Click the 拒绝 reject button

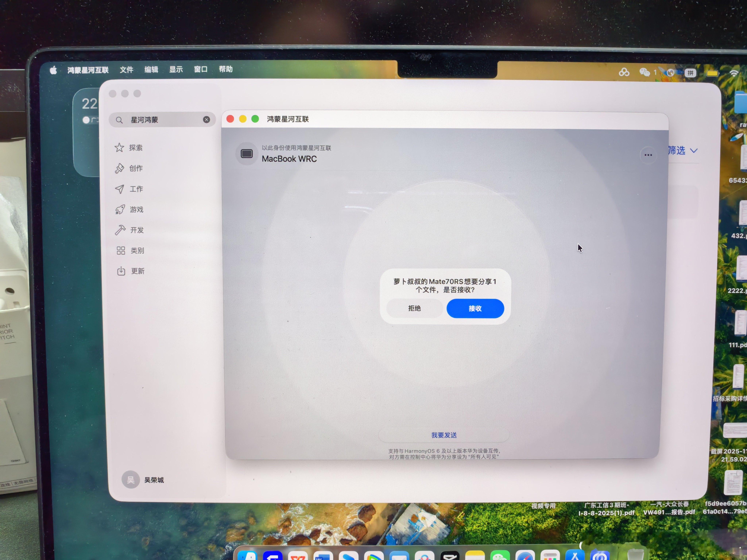(414, 308)
